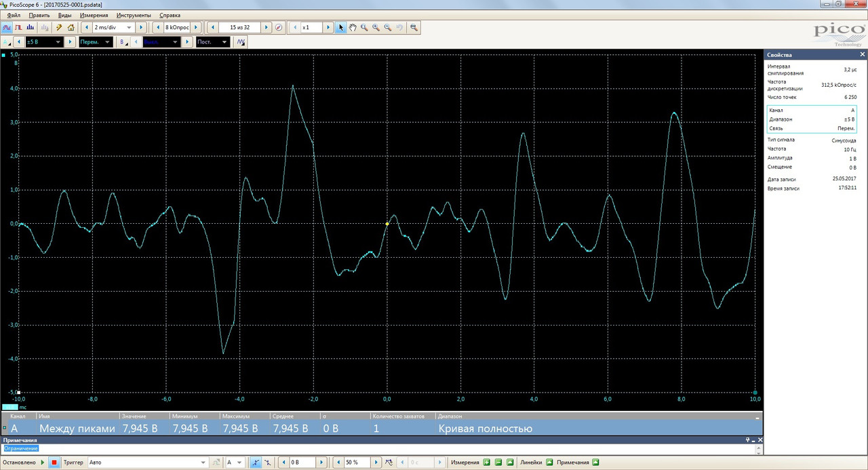Open the math channels waveform icon
This screenshot has height=470, width=868.
(241, 41)
